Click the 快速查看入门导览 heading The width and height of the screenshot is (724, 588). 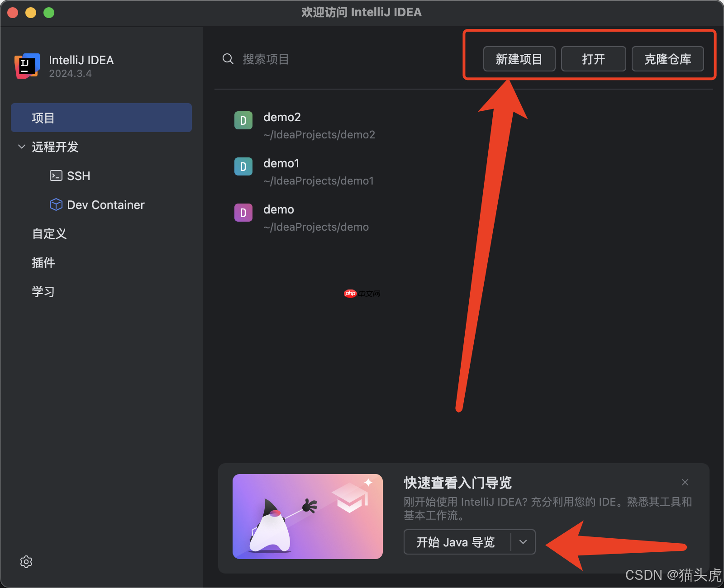[457, 483]
